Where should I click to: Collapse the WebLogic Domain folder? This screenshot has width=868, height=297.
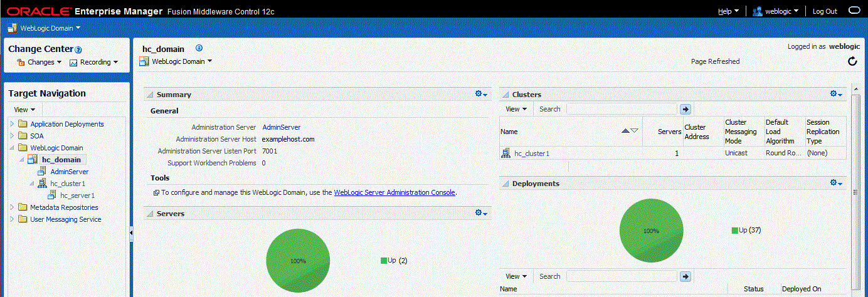tap(12, 148)
